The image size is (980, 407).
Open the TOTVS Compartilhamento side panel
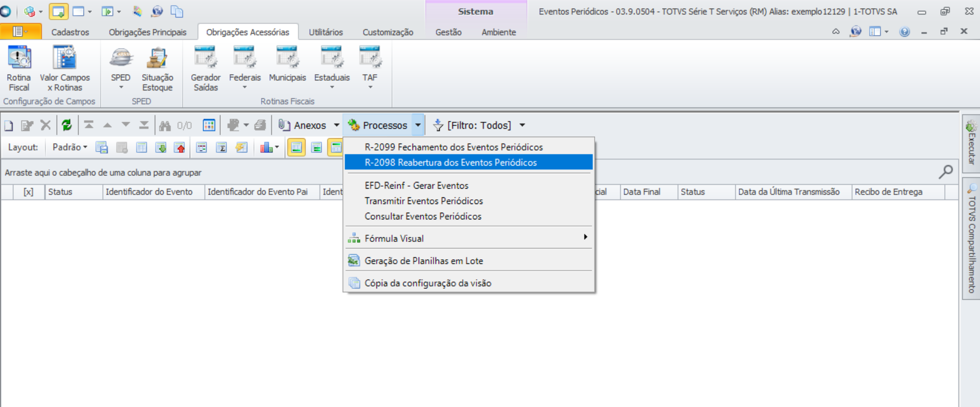(971, 239)
